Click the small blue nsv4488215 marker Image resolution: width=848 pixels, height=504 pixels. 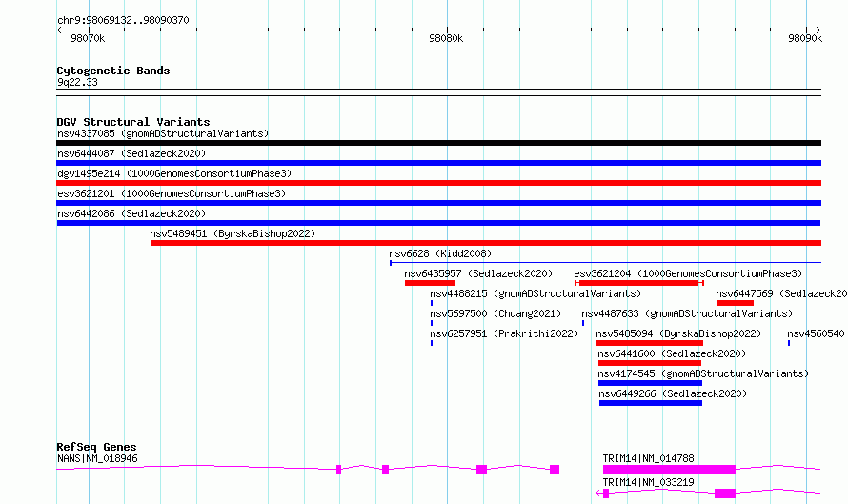[432, 303]
